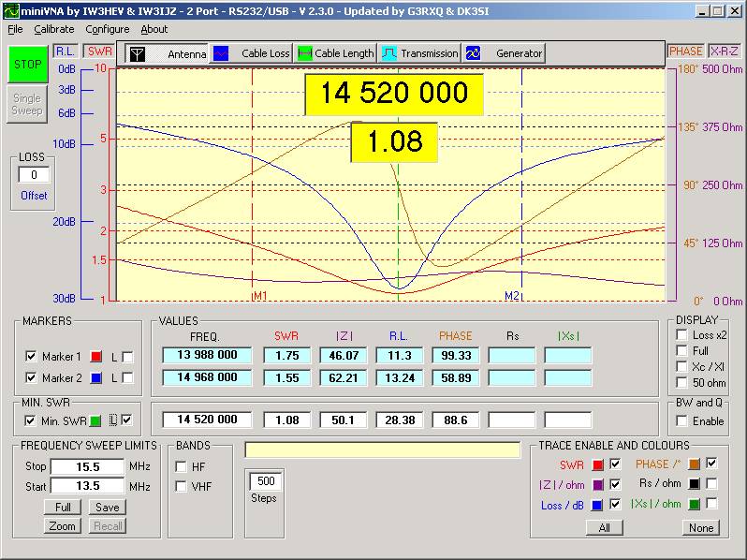Select the Cable Loss mode icon
Image resolution: width=747 pixels, height=560 pixels.
(222, 53)
